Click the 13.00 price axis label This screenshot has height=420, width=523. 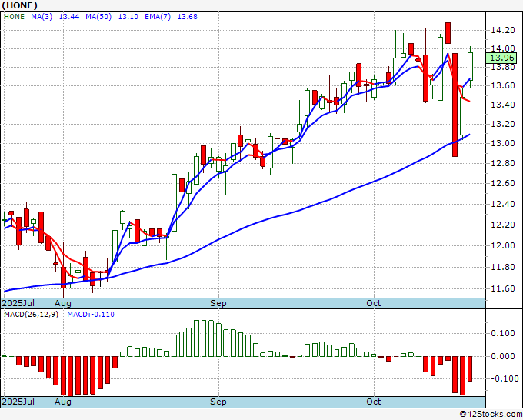503,143
